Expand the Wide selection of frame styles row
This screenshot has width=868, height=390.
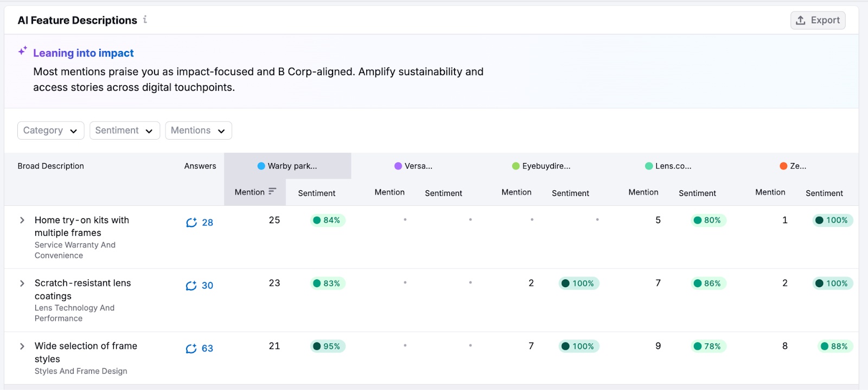pyautogui.click(x=22, y=346)
